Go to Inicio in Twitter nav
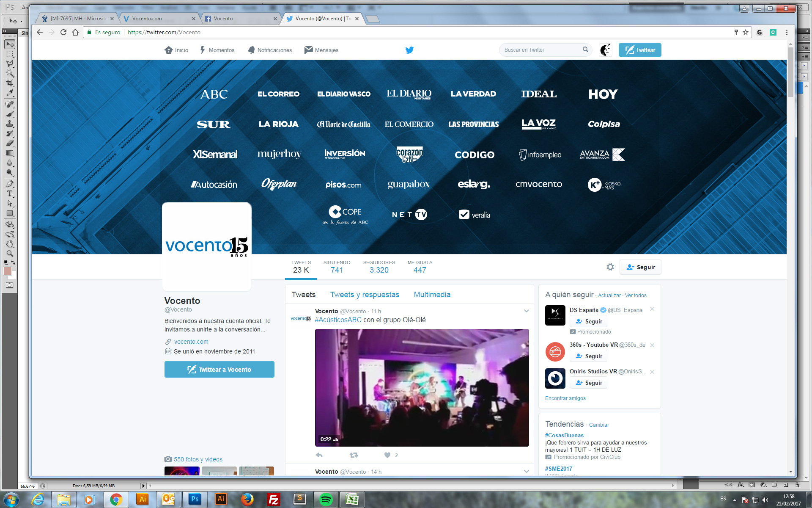 click(176, 50)
